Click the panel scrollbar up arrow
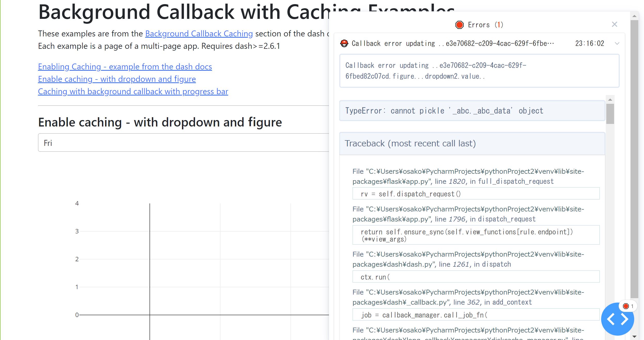The image size is (644, 340). click(x=634, y=16)
